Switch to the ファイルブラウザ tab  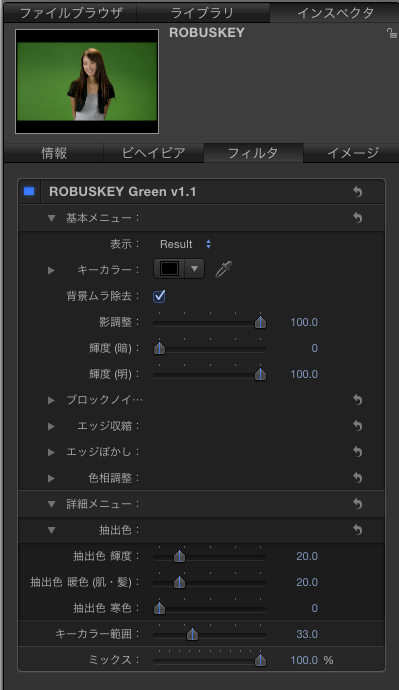[70, 12]
